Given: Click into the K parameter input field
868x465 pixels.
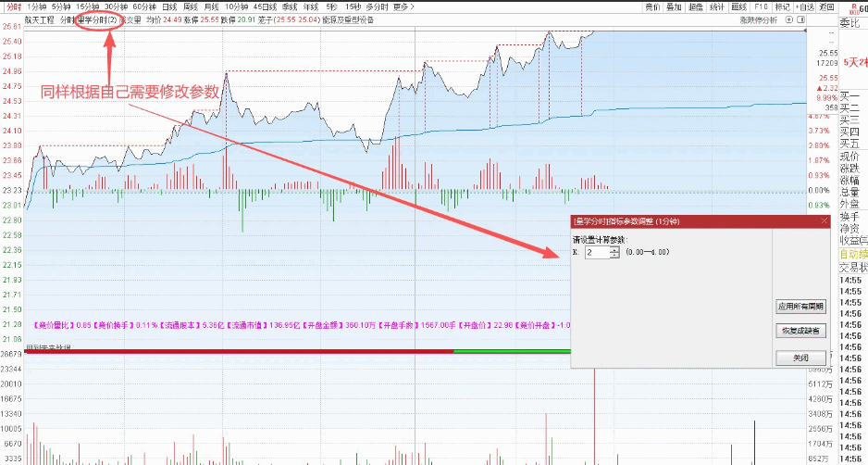Looking at the screenshot, I should pos(597,252).
